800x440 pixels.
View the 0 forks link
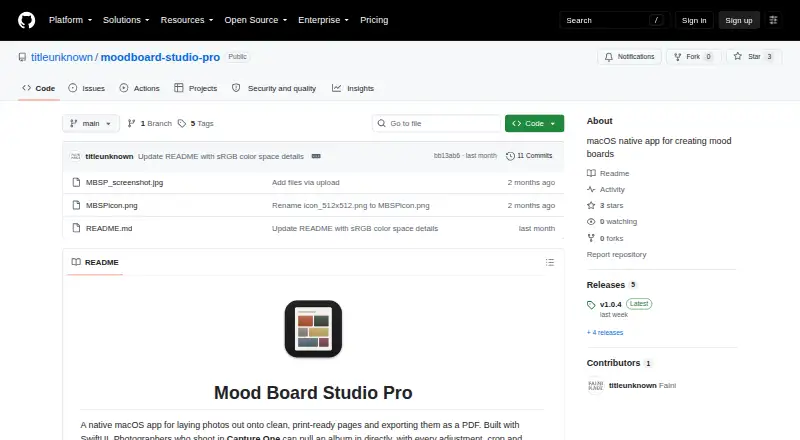point(605,238)
